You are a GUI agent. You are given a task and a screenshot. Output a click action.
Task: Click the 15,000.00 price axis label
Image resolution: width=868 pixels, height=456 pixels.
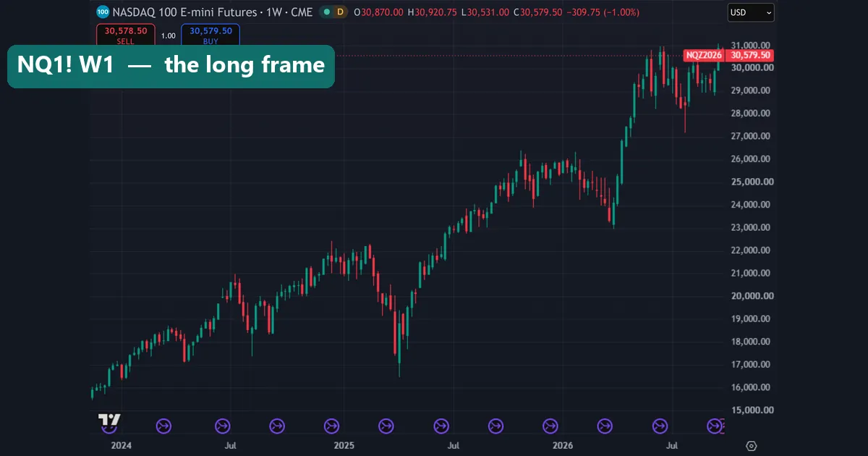(x=752, y=410)
